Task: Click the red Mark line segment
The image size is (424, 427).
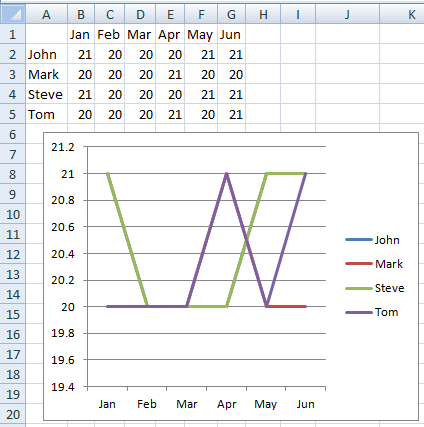Action: pos(287,306)
